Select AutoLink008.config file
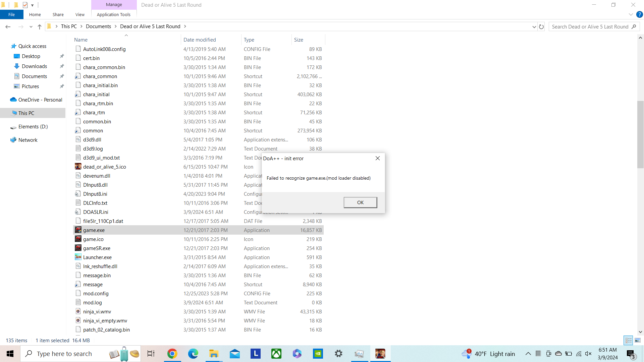The width and height of the screenshot is (644, 362). (104, 49)
